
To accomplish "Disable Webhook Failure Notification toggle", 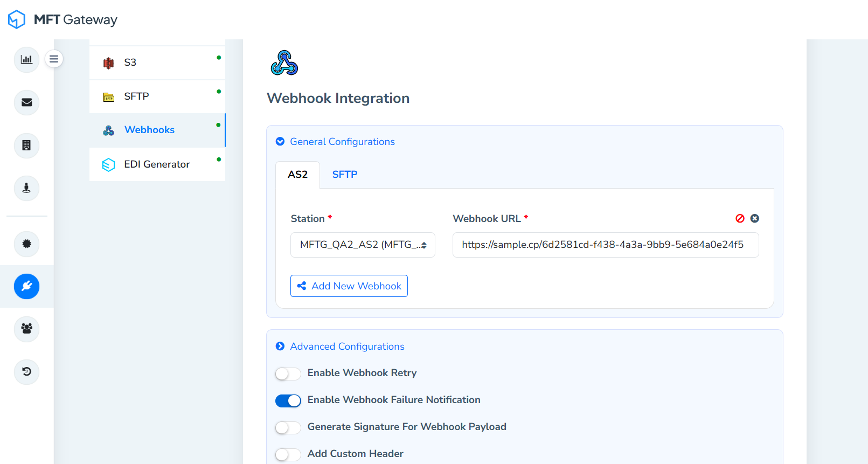I will [x=288, y=400].
